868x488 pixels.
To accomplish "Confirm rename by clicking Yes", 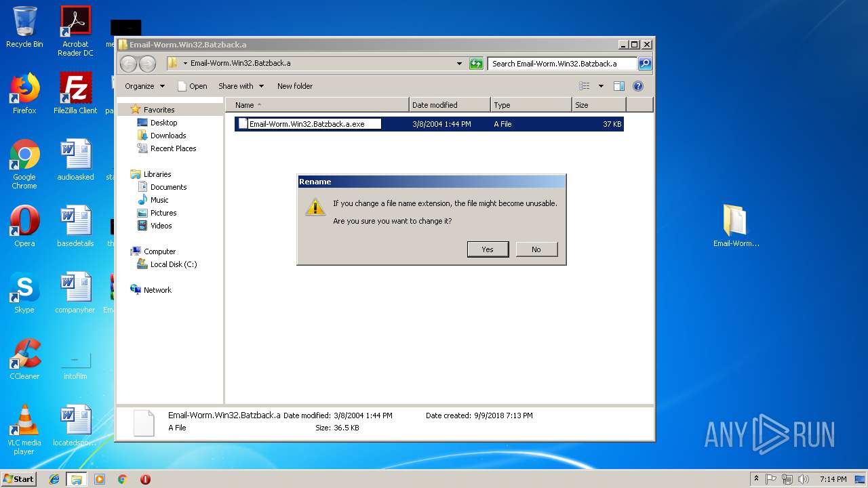I will click(488, 249).
